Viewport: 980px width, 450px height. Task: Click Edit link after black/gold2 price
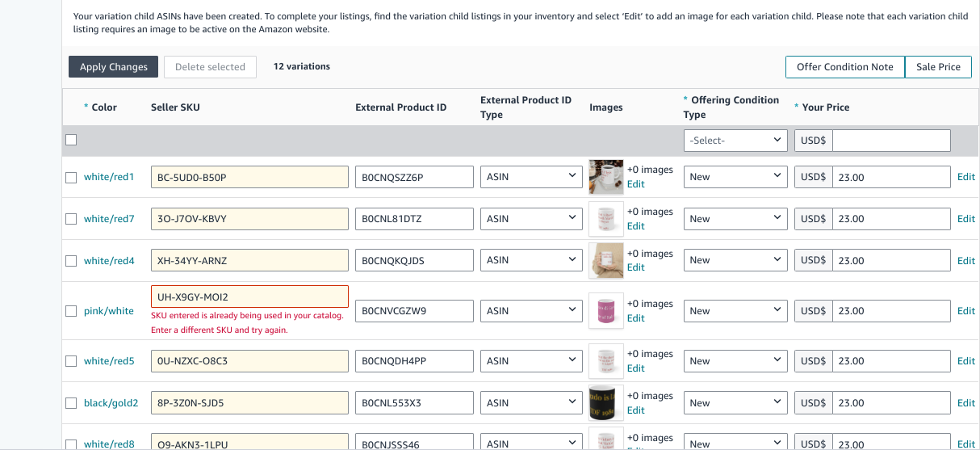point(966,403)
